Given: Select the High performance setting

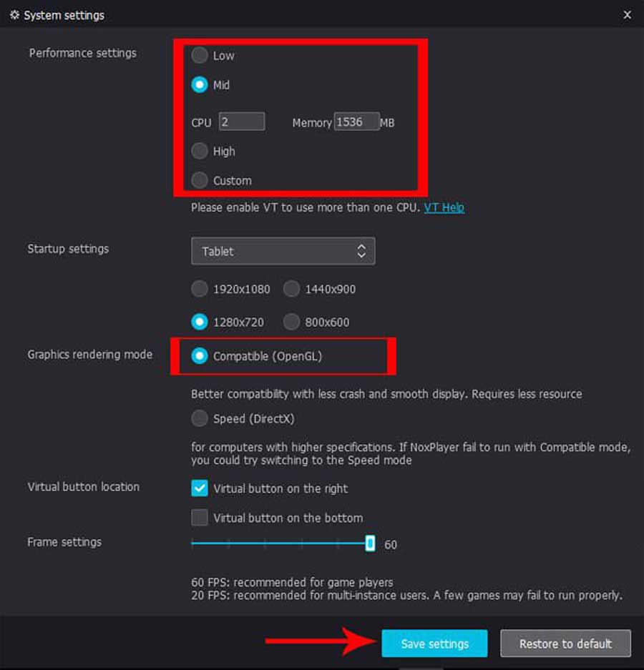Looking at the screenshot, I should click(x=199, y=151).
